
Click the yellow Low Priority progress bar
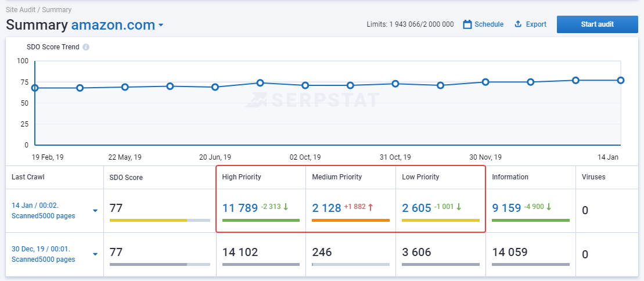[441, 221]
